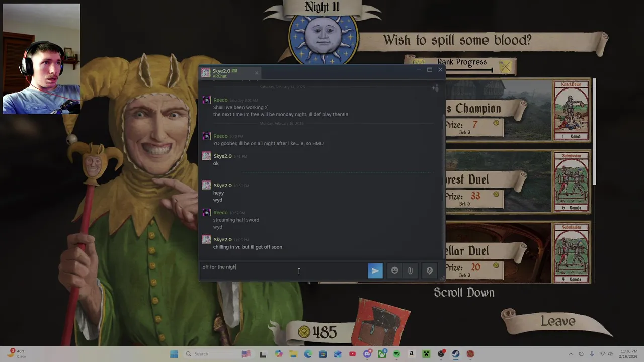Open Reedo's avatar on the 'Shiiiii ive been working' message
This screenshot has height=362, width=644.
coord(206,101)
